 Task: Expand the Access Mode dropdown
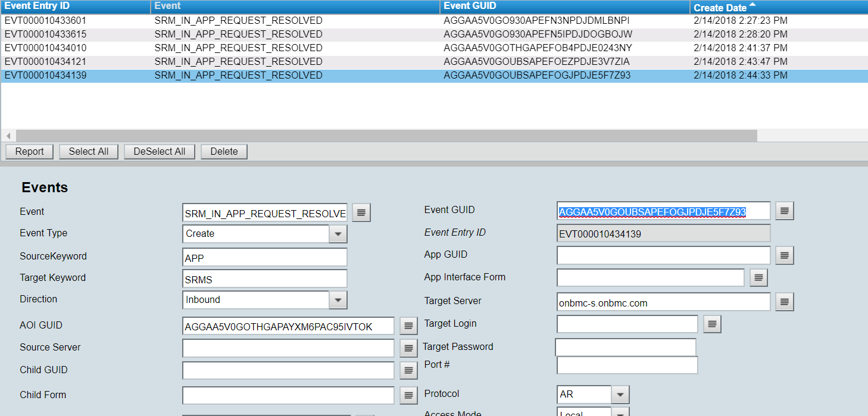[x=620, y=412]
